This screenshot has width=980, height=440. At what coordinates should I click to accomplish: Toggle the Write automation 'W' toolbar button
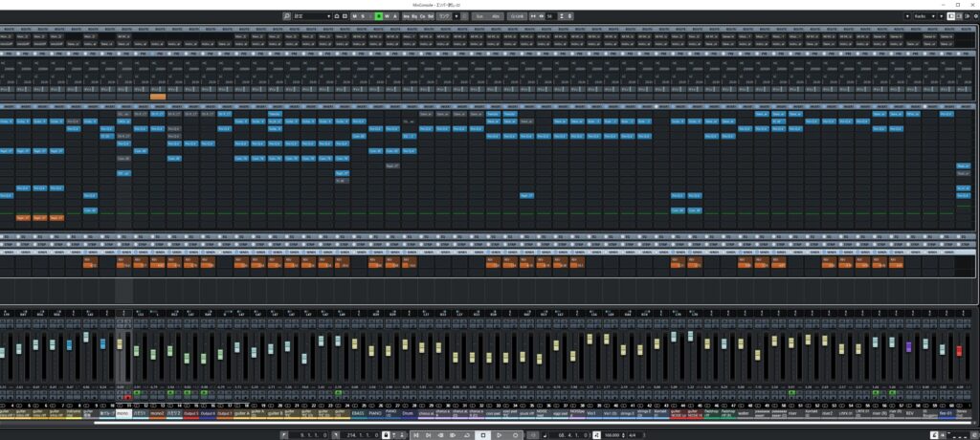coord(387,16)
